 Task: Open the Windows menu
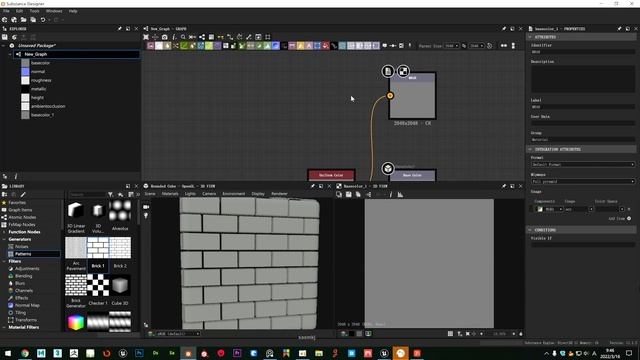54,11
